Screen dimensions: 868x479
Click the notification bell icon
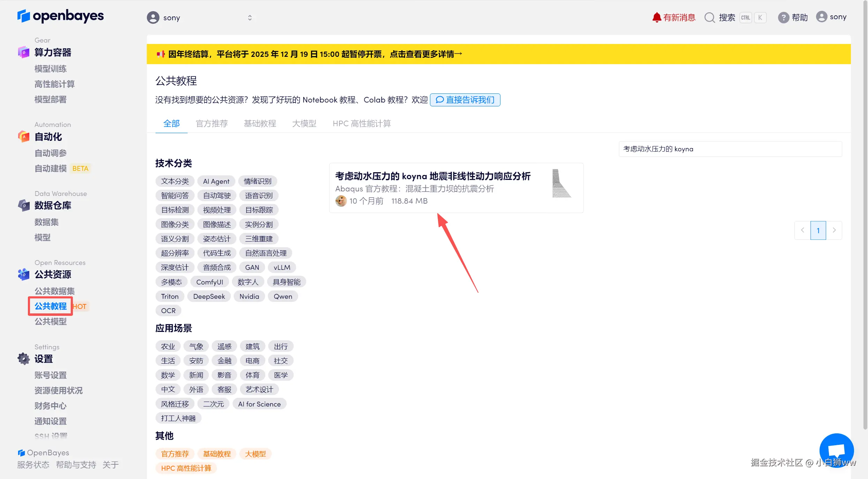(656, 17)
